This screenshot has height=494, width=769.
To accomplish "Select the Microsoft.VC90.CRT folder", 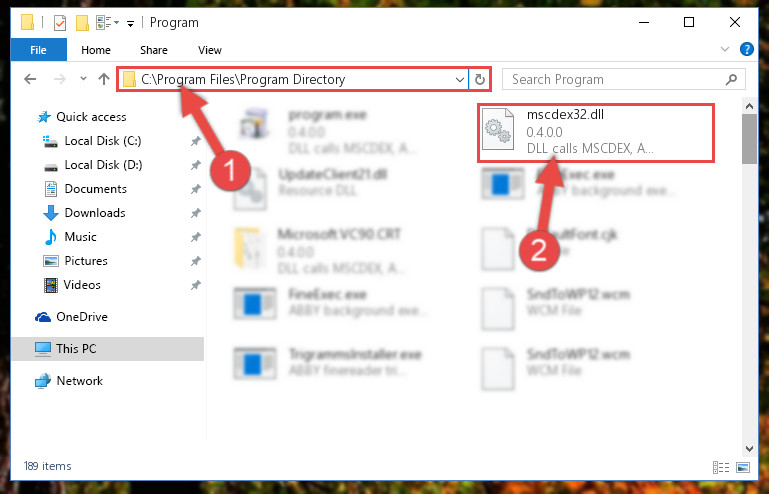I will coord(318,251).
